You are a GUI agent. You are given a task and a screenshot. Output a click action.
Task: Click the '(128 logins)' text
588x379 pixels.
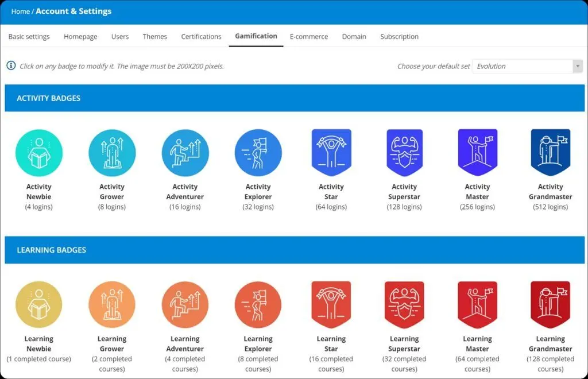click(x=405, y=207)
